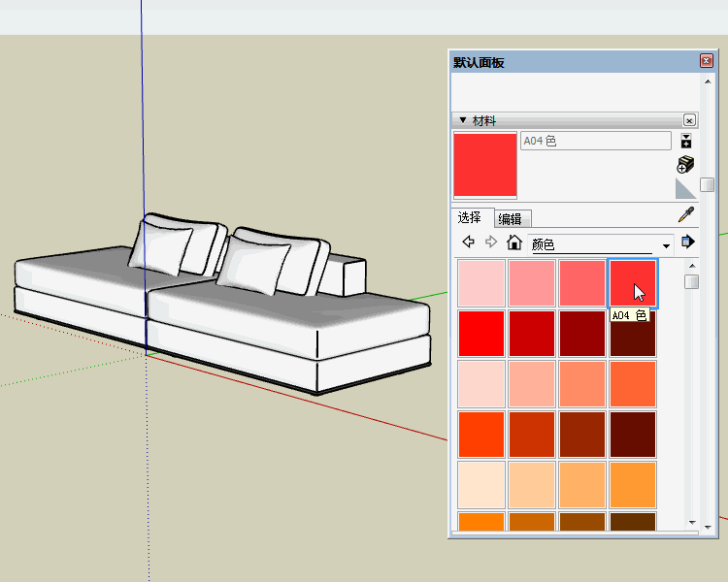Open the library details arrow menu
Viewport: 728px width, 582px height.
click(x=688, y=242)
